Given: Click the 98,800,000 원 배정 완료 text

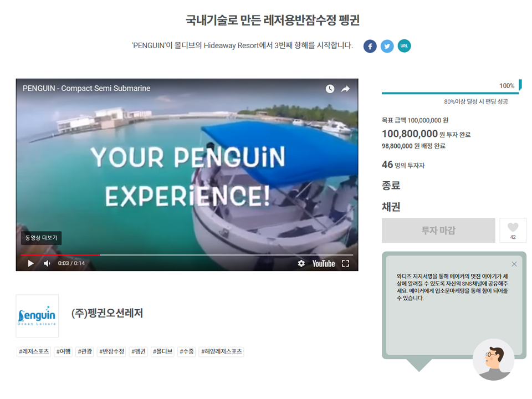Looking at the screenshot, I should (x=413, y=146).
